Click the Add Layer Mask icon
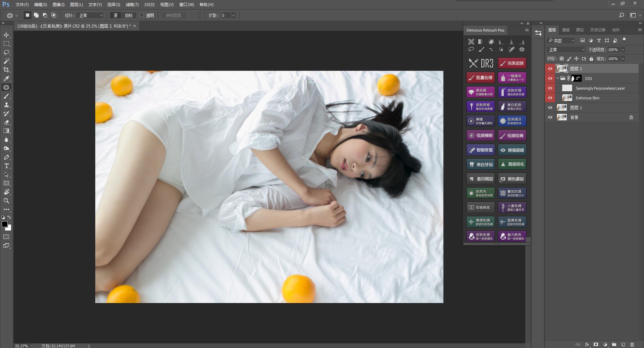The image size is (644, 348). 596,344
